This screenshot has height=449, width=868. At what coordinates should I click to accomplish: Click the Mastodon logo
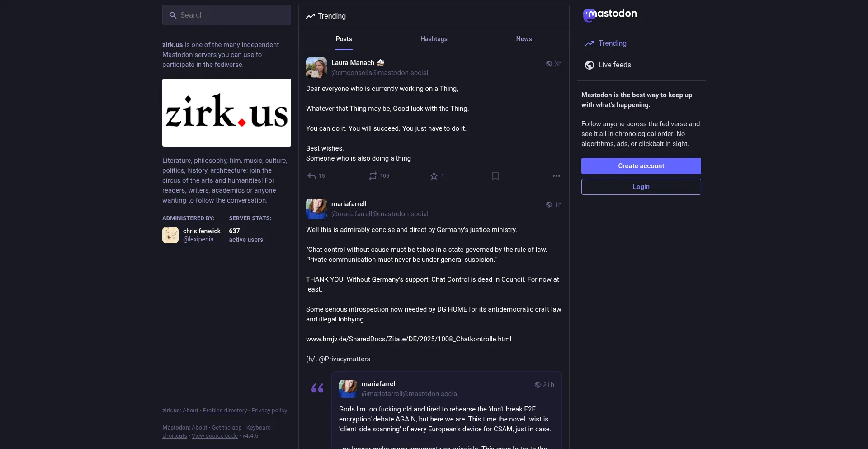click(610, 15)
